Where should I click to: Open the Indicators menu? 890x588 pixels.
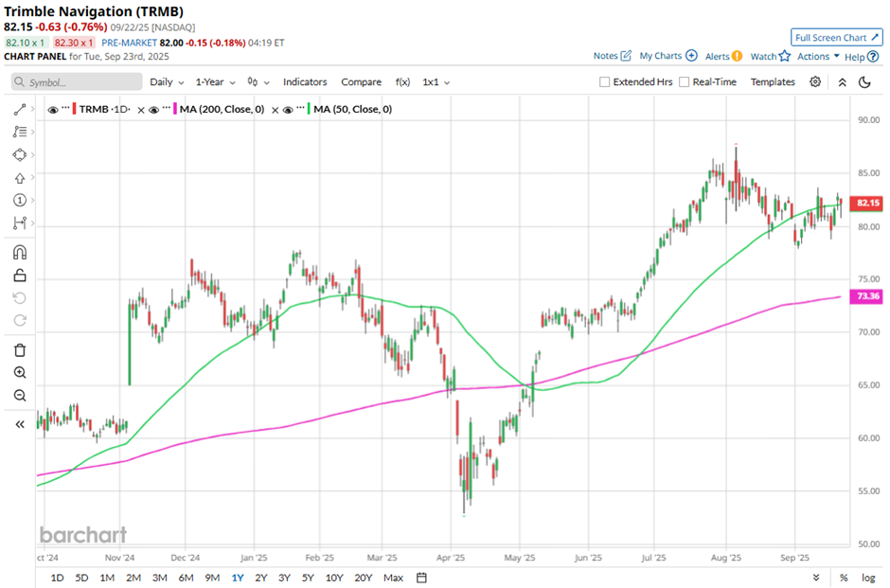tap(305, 82)
